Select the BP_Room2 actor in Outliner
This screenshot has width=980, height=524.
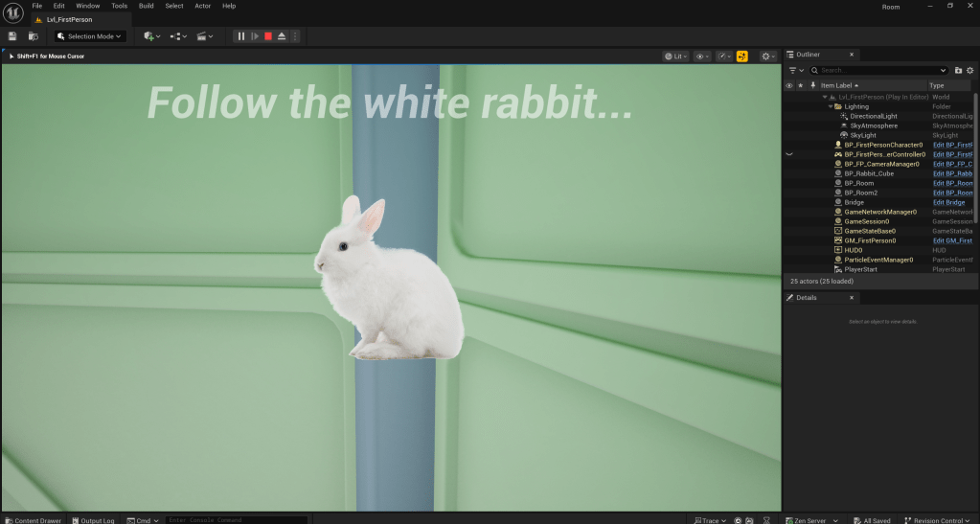(x=860, y=193)
